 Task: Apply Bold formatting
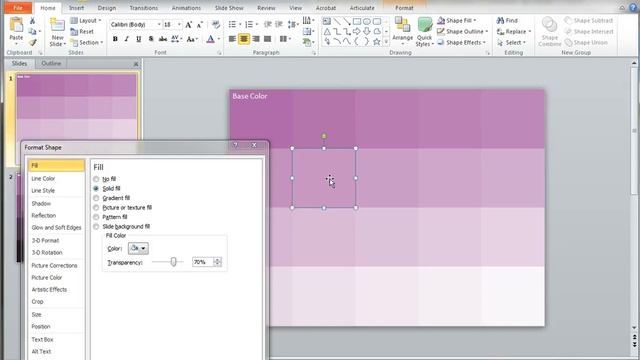tap(115, 39)
